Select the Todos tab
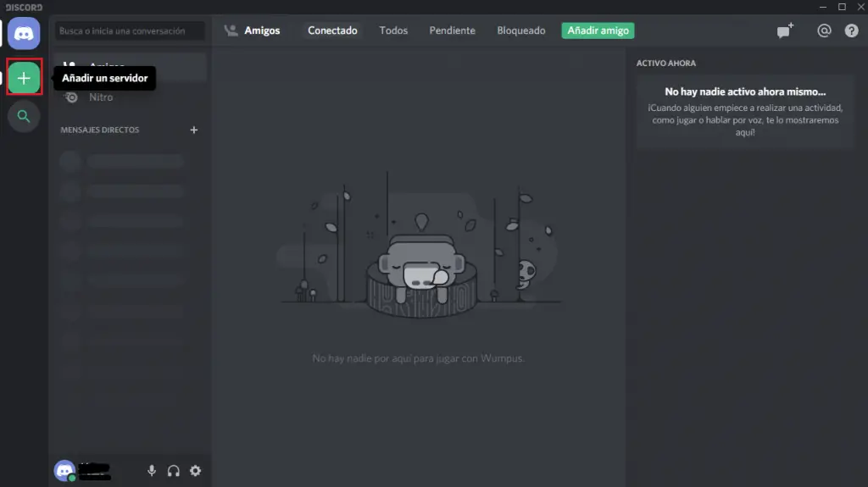The width and height of the screenshot is (868, 487). 393,30
